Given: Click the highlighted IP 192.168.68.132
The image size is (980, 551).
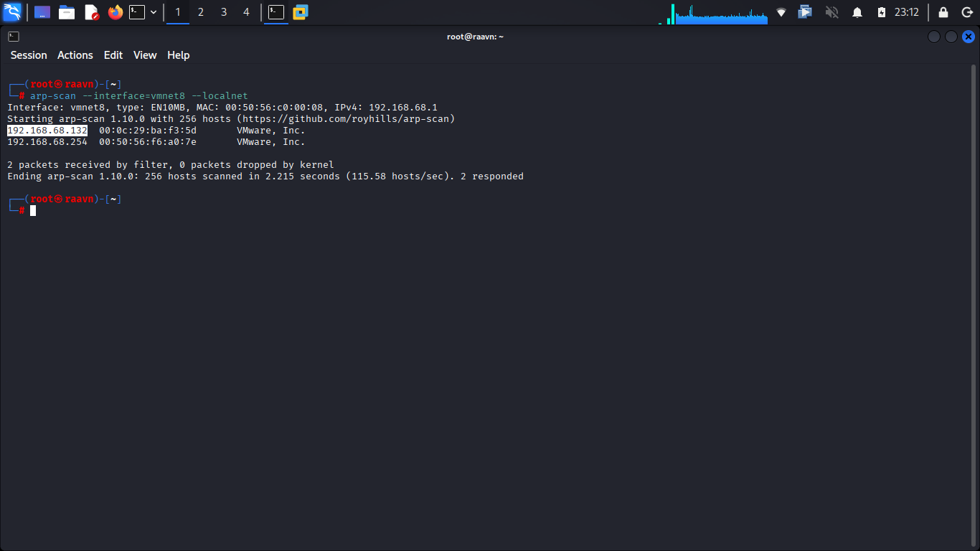Looking at the screenshot, I should [47, 131].
